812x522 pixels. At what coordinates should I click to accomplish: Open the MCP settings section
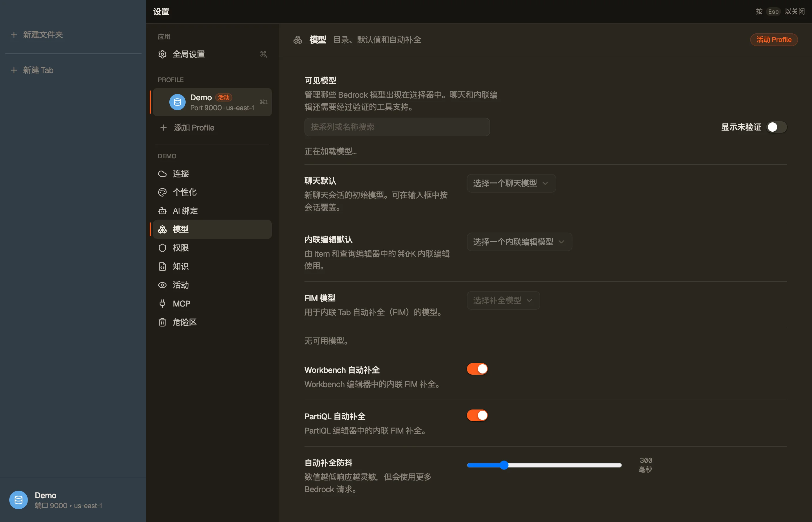coord(213,304)
